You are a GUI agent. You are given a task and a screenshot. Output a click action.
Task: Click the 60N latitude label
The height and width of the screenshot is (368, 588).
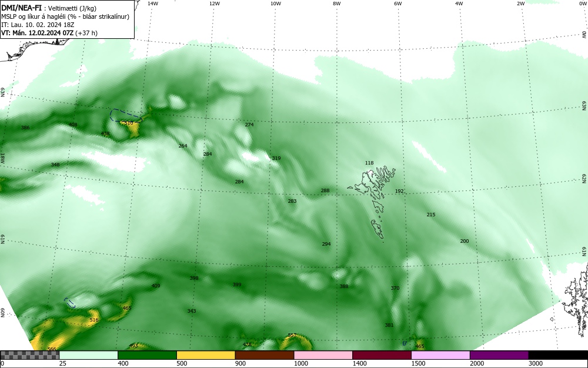point(2,313)
